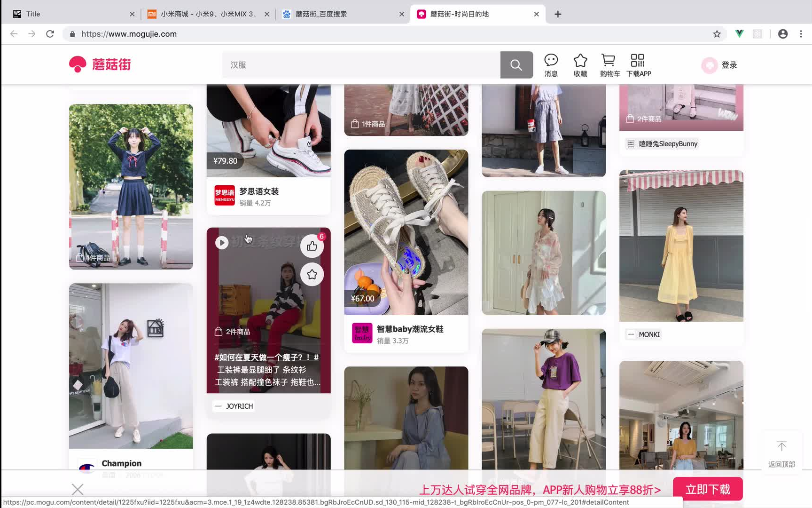Open the Chrome profile avatar
Viewport: 812px width, 508px height.
tap(783, 34)
